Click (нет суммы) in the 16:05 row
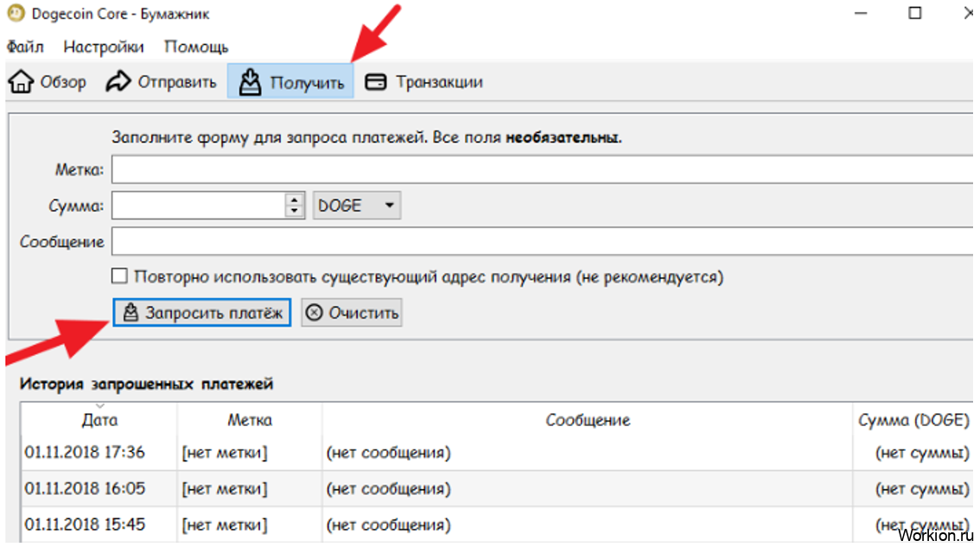The image size is (980, 547). click(922, 488)
